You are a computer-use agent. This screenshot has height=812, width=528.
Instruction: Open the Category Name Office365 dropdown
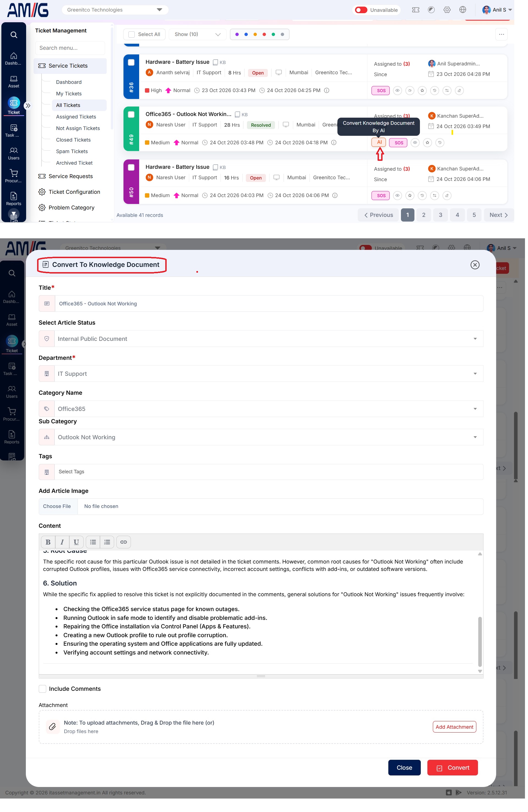tap(261, 409)
